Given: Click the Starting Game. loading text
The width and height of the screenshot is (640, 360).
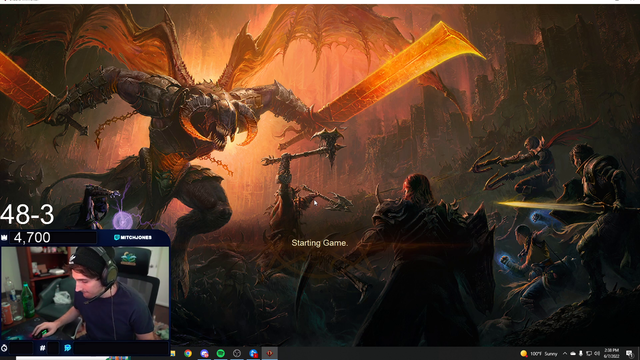Looking at the screenshot, I should 320,243.
